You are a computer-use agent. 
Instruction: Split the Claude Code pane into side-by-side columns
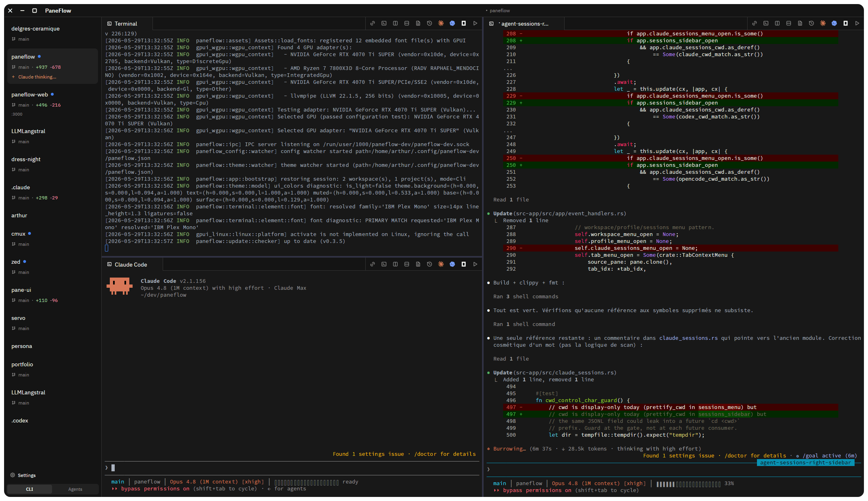tap(395, 265)
